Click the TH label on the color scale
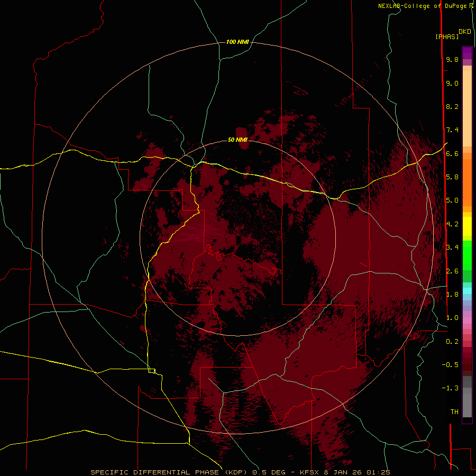Image resolution: width=476 pixels, height=476 pixels. 454,412
